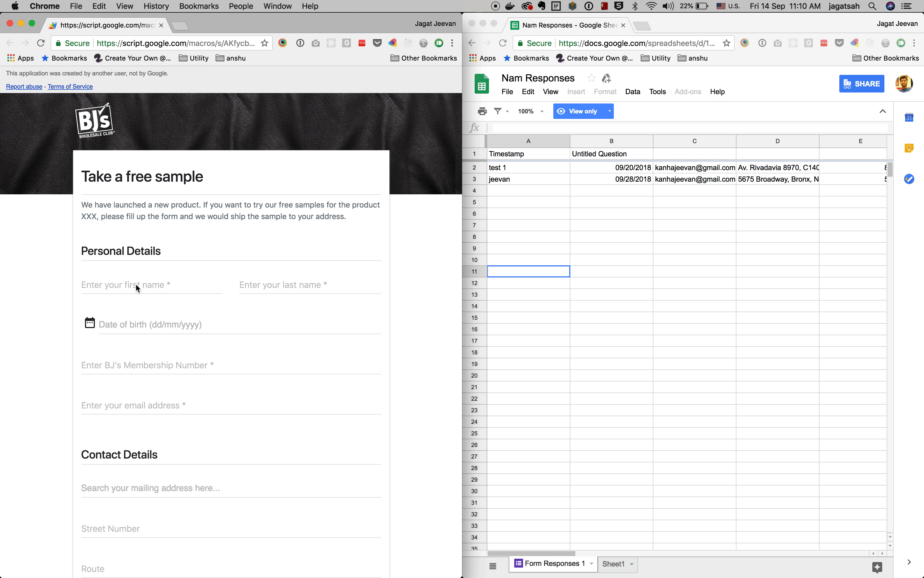Open the all sheets list icon
This screenshot has width=924, height=578.
(493, 566)
